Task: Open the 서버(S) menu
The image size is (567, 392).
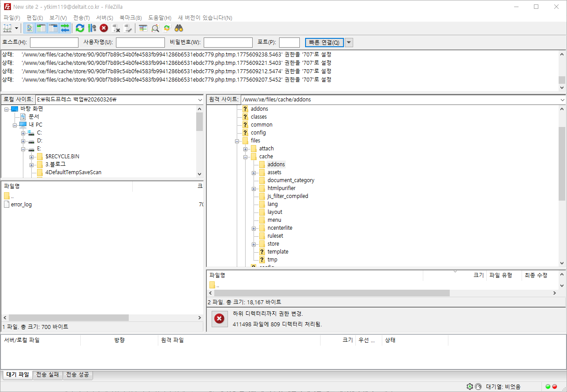Action: pos(104,18)
